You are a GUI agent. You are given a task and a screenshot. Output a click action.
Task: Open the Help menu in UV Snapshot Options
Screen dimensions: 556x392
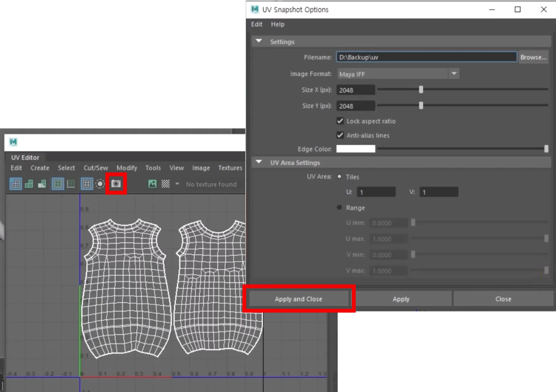tap(278, 24)
